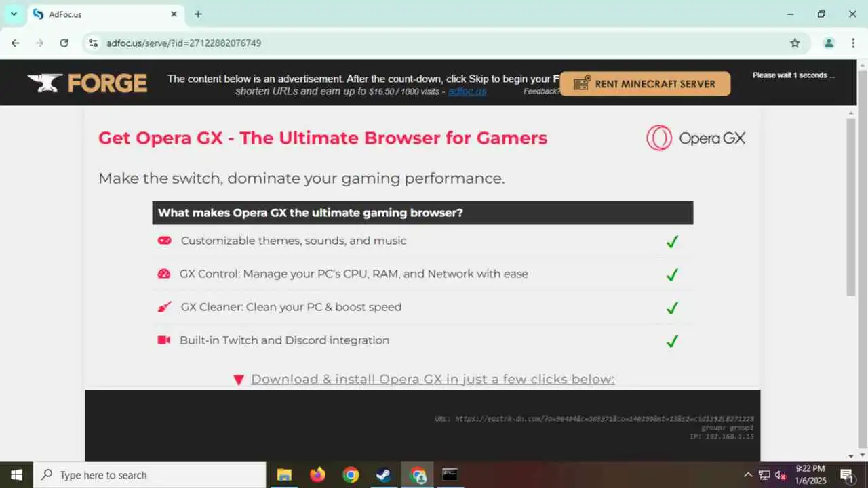Open File Explorer from taskbar
Viewport: 868px width, 488px height.
[x=284, y=474]
